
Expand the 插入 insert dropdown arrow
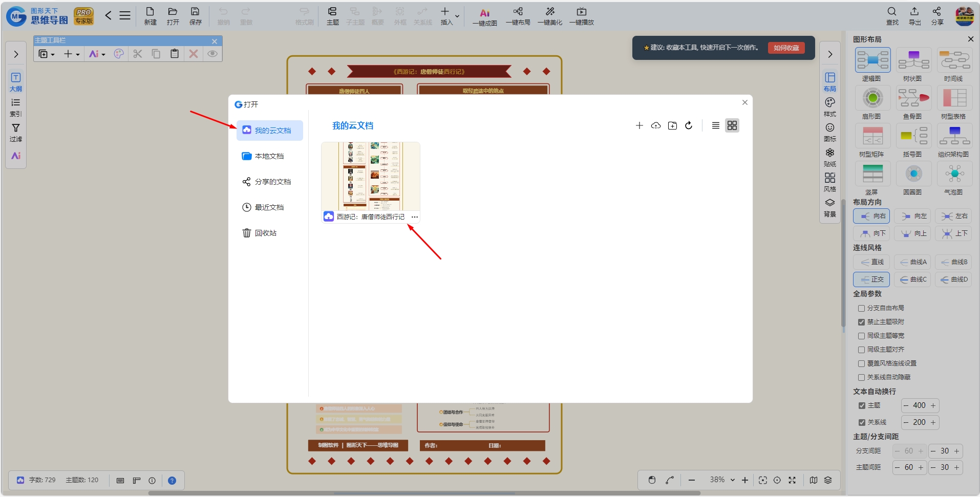pos(457,16)
